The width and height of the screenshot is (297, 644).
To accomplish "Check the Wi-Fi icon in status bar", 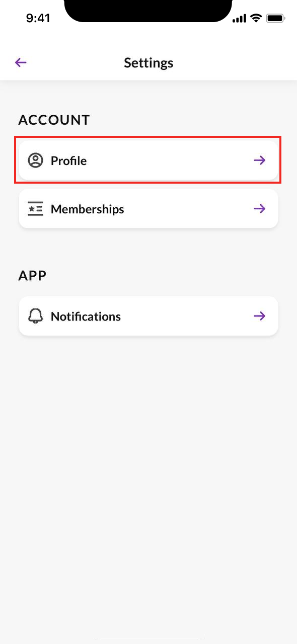I will point(256,18).
